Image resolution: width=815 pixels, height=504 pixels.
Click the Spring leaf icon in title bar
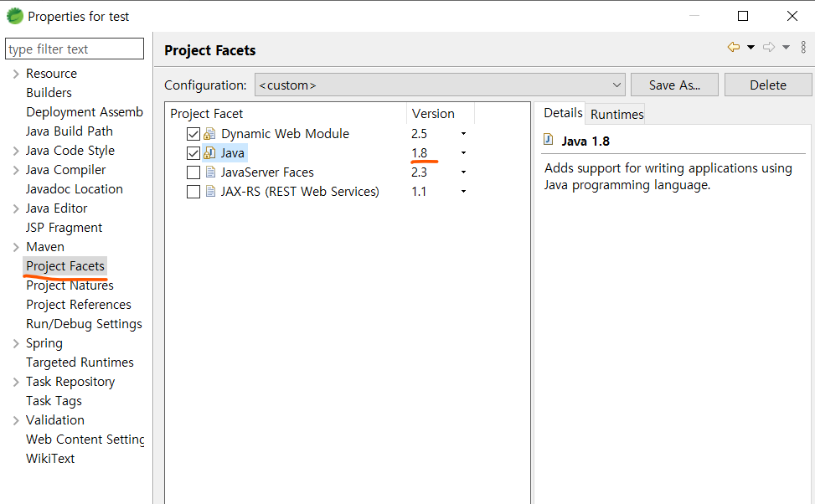[14, 16]
